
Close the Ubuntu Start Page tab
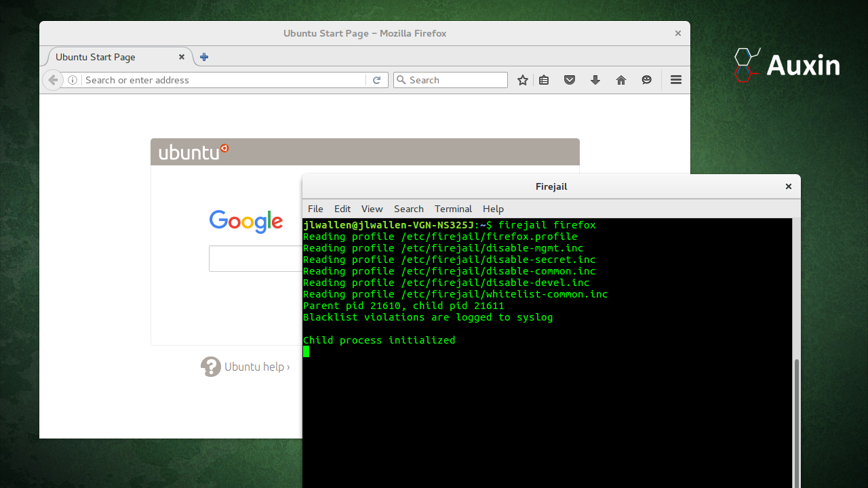(182, 57)
